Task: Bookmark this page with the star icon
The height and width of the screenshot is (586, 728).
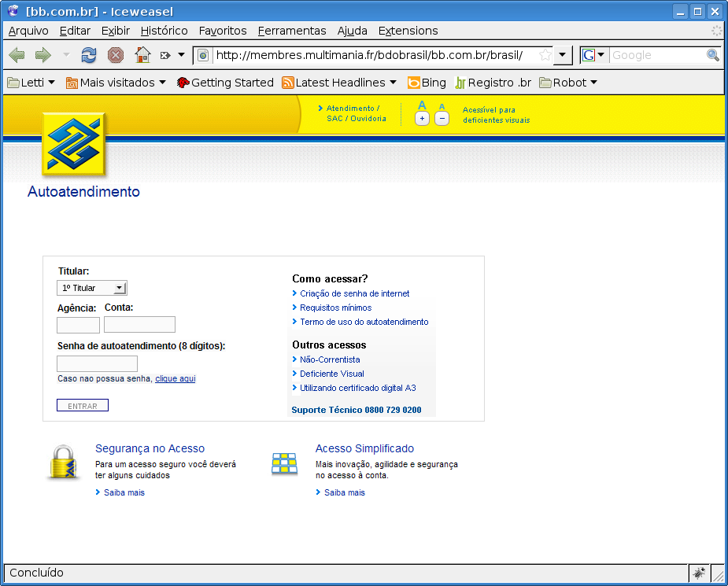Action: pos(545,55)
